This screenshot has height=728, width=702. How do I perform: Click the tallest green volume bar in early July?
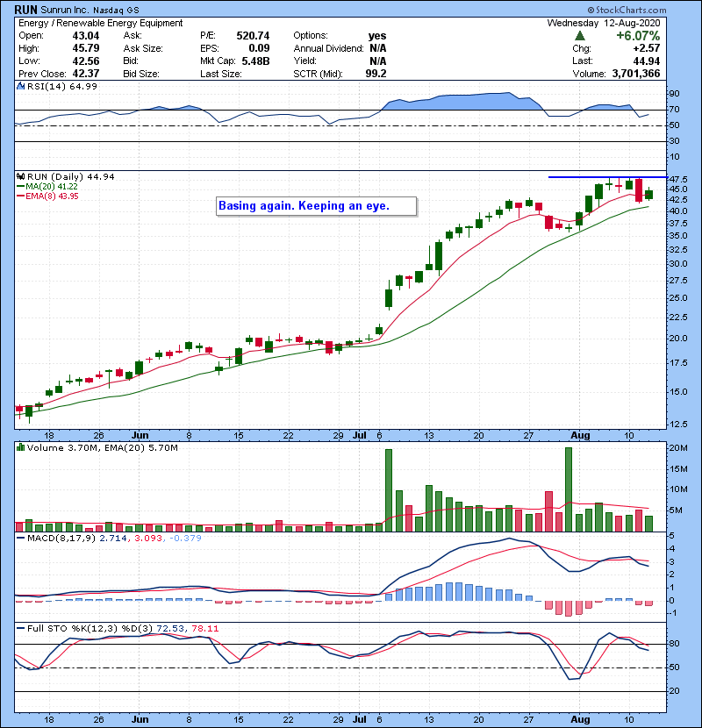(x=389, y=490)
